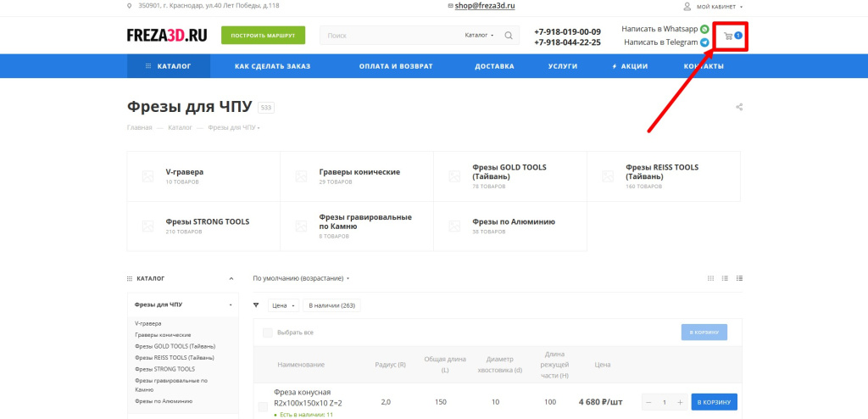
Task: Click phone number +7-918-019-00-09
Action: coord(567,31)
